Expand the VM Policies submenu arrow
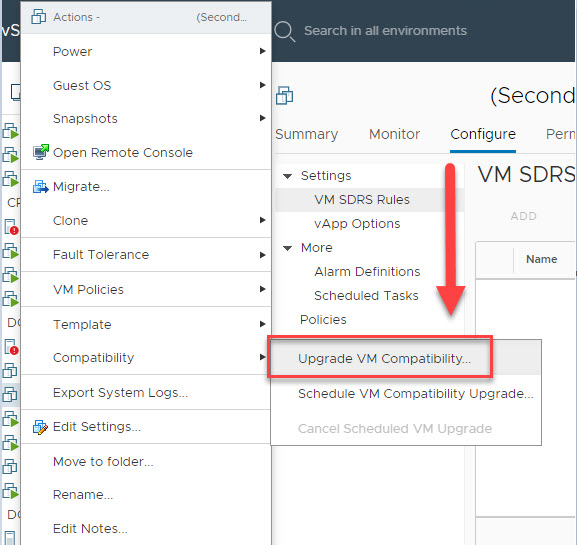Viewport: 577px width, 545px height. pos(262,289)
